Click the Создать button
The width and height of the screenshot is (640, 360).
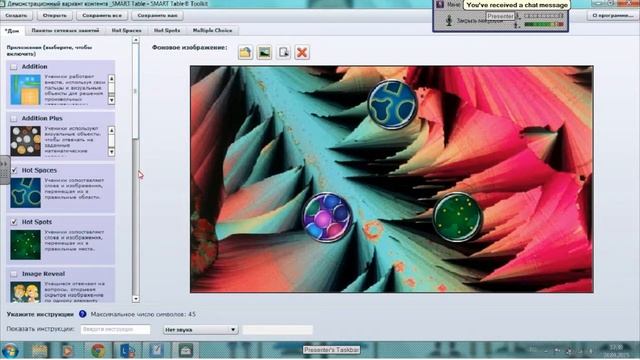[x=16, y=16]
